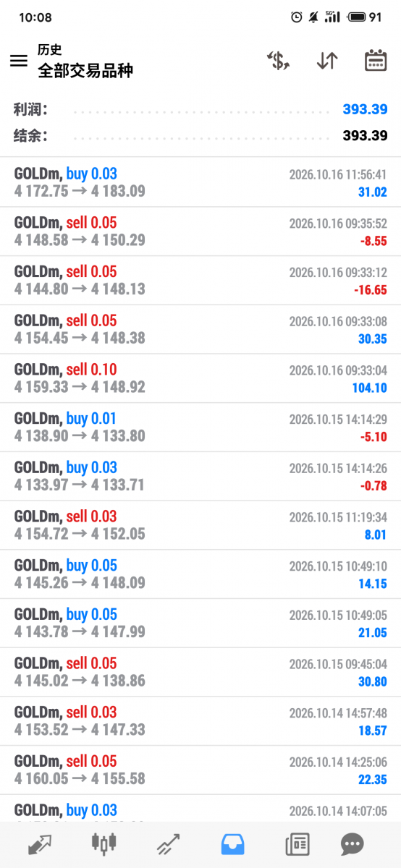This screenshot has height=868, width=401.
Task: Open the candlestick Chart tab
Action: 104,843
